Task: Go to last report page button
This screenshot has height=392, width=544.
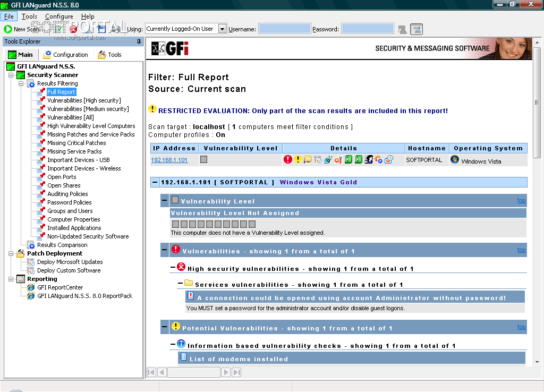Action: coord(236,372)
